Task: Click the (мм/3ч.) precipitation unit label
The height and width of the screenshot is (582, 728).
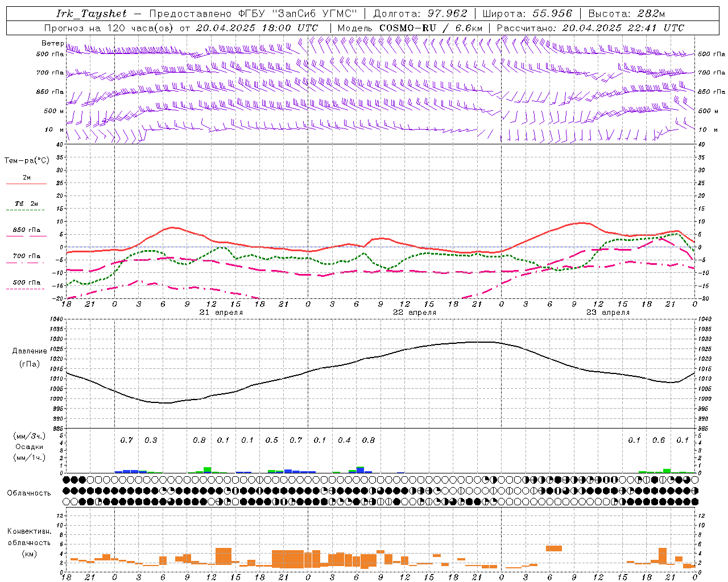Action: point(30,436)
